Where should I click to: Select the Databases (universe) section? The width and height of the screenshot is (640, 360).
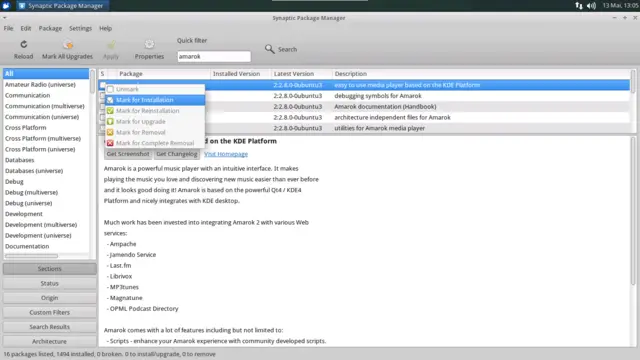pyautogui.click(x=46, y=171)
